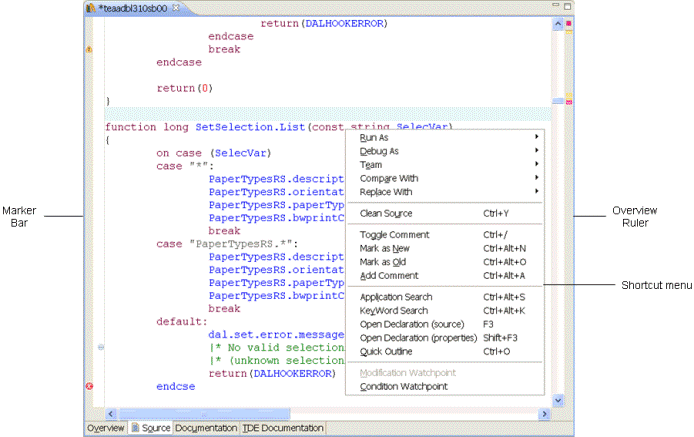This screenshot has width=694, height=437.
Task: Click the vertical scrollbar down arrow
Action: (558, 399)
